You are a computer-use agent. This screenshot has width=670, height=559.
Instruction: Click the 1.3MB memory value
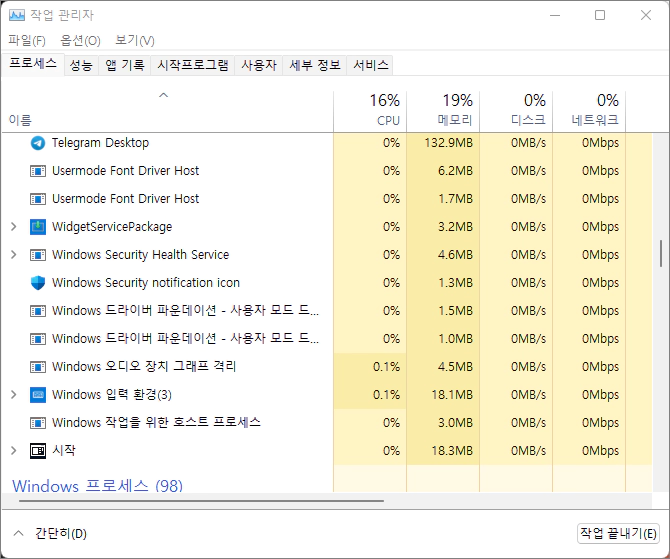455,283
